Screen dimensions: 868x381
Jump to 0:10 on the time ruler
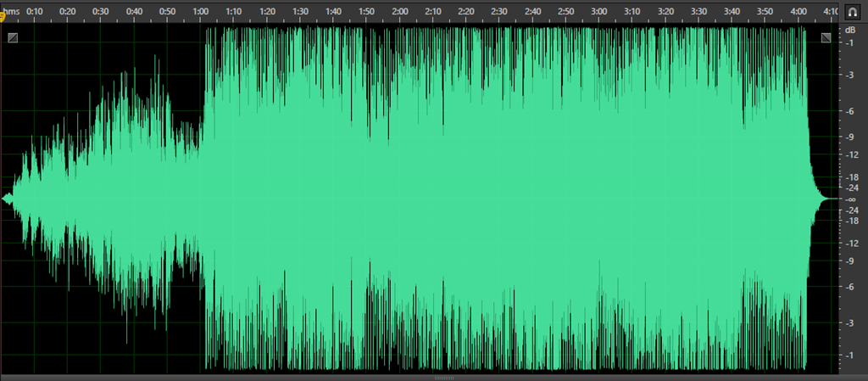pos(35,11)
